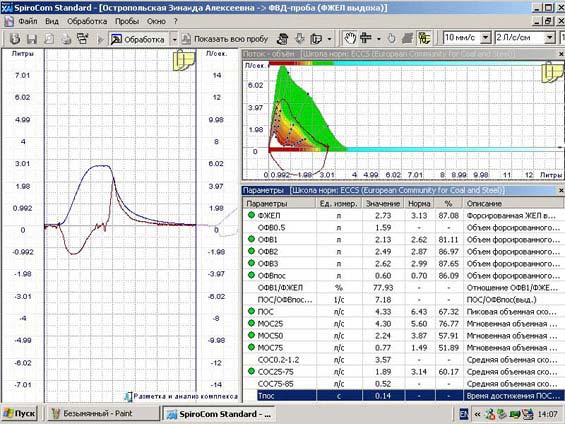This screenshot has width=565, height=424.
Task: Toggle the green indicator beside ПОС
Action: pos(252,311)
